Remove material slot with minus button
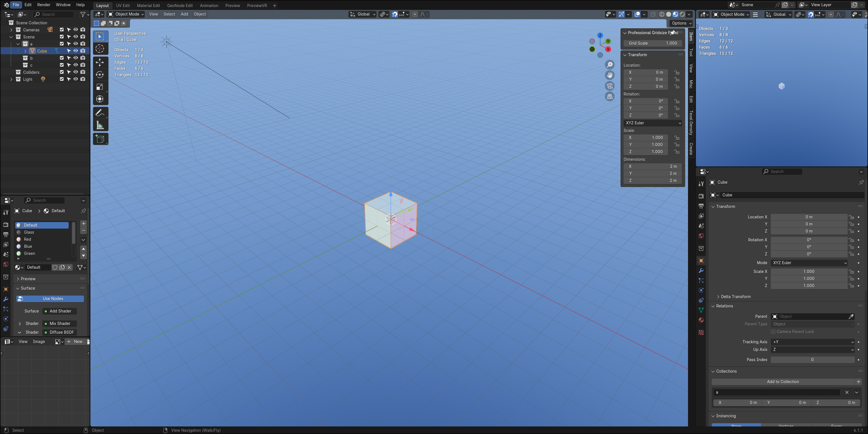 [84, 231]
